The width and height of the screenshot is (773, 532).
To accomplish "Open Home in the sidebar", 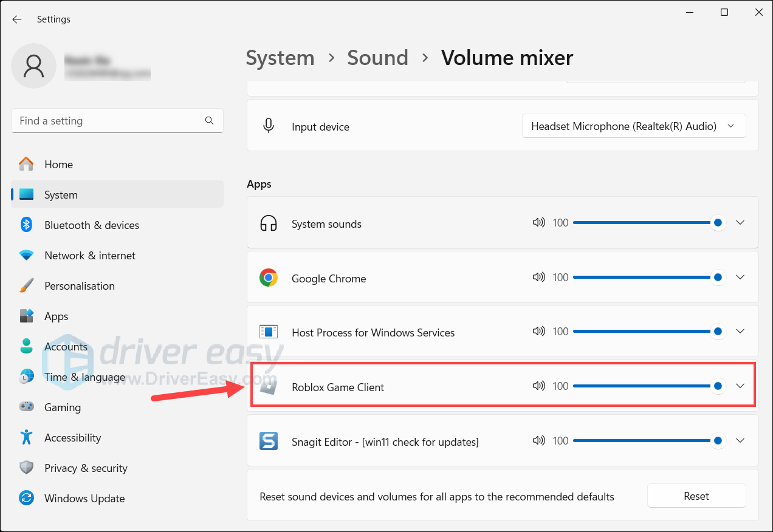I will click(x=117, y=164).
